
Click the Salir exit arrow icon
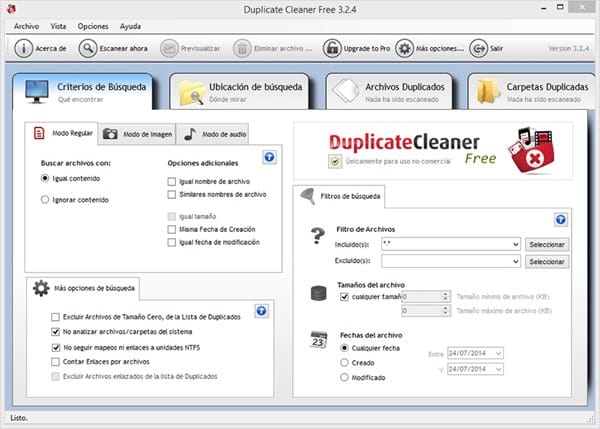(x=478, y=49)
